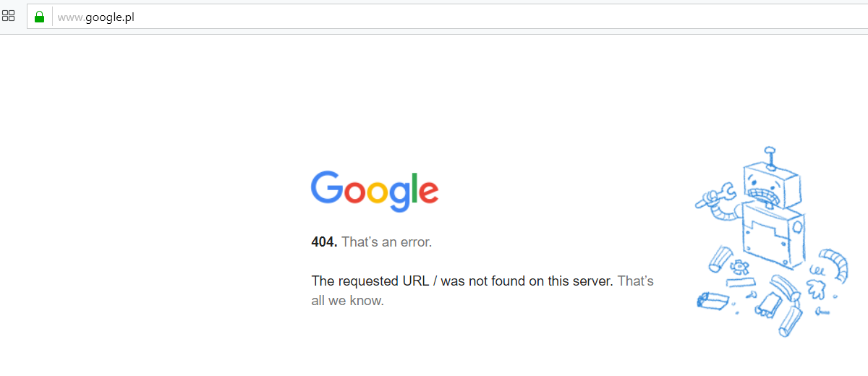
Task: Click the green padlock security icon
Action: (39, 17)
